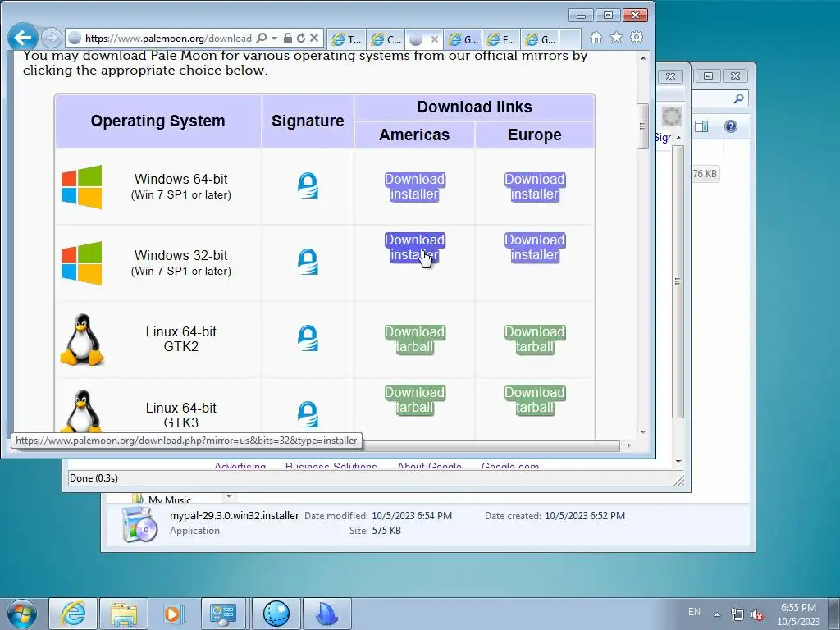Click the address bar URL palemoon.org/download
The width and height of the screenshot is (840, 630).
pos(168,39)
